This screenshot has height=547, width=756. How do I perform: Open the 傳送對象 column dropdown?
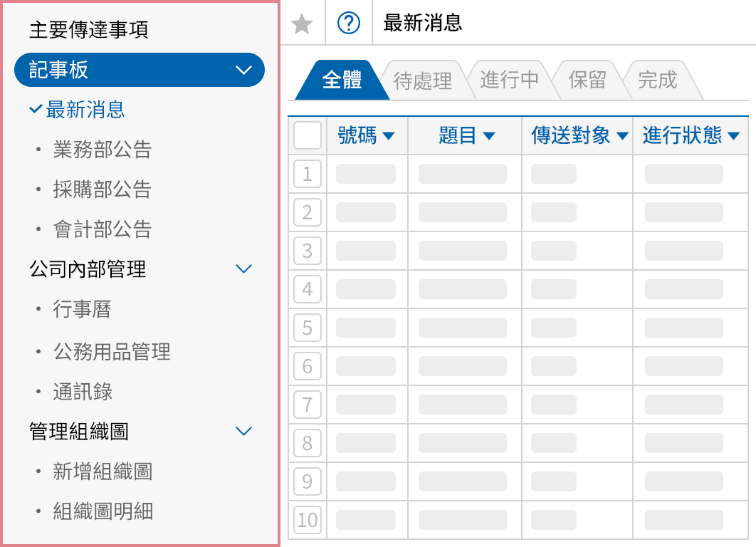pyautogui.click(x=623, y=135)
